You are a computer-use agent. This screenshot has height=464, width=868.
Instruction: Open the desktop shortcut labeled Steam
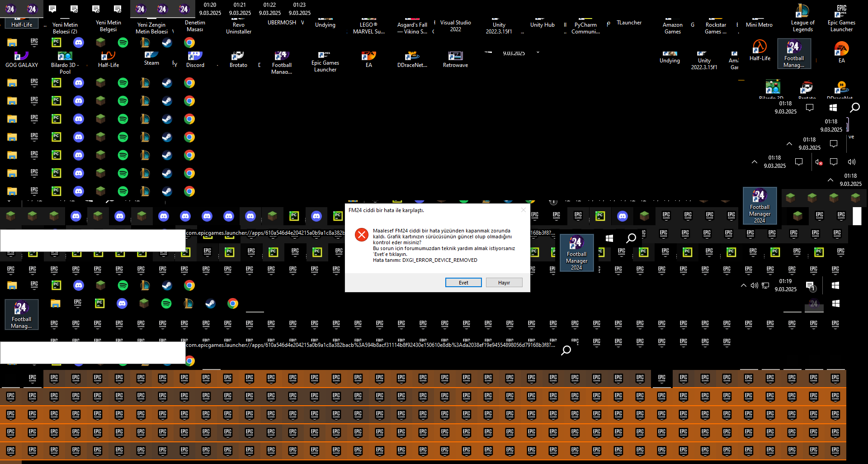pyautogui.click(x=151, y=59)
